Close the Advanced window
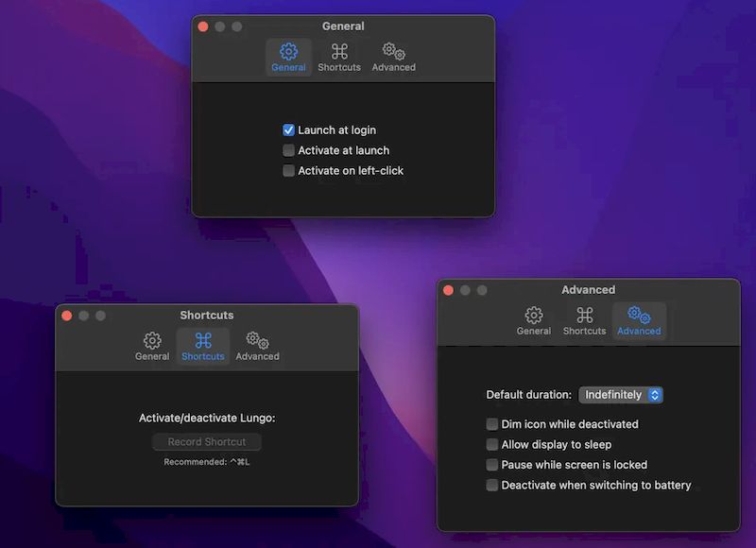The image size is (756, 548). point(448,290)
